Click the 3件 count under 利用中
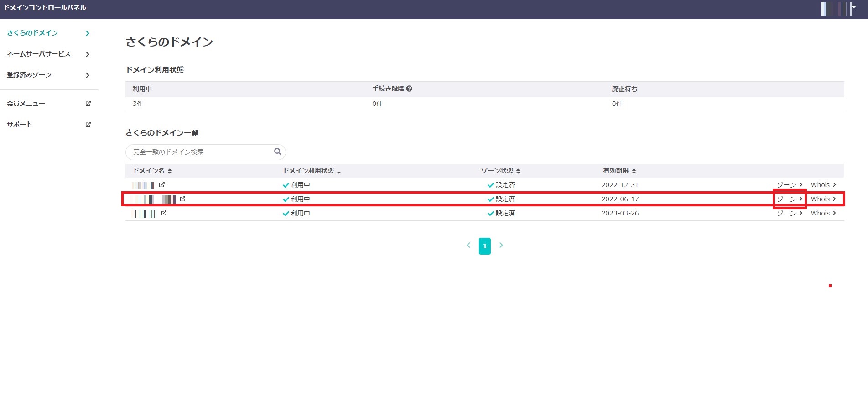868x419 pixels. [x=138, y=104]
